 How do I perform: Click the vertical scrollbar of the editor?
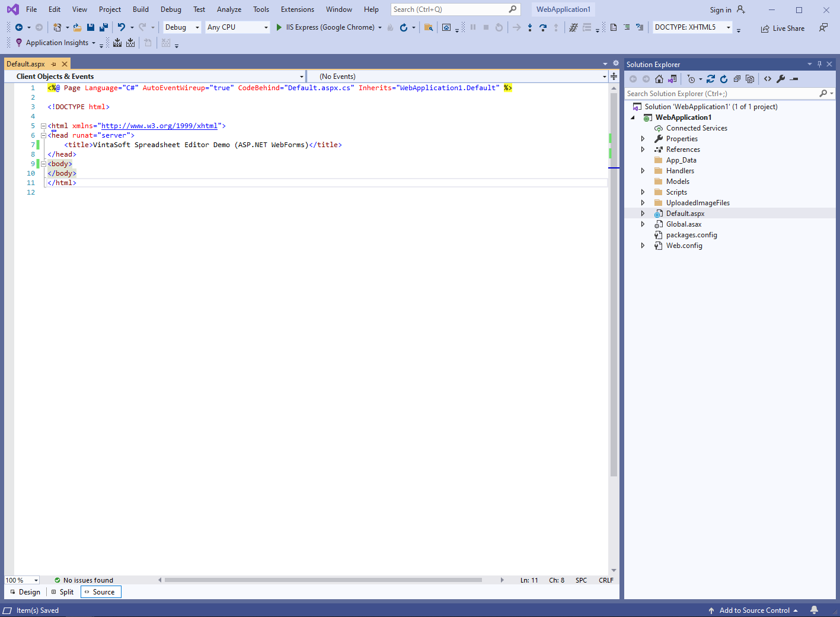[614, 285]
